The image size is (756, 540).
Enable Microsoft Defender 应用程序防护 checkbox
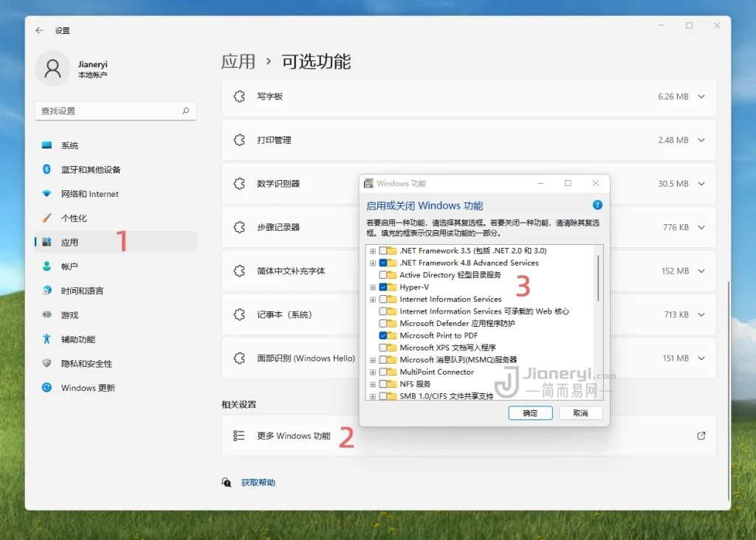pos(383,323)
